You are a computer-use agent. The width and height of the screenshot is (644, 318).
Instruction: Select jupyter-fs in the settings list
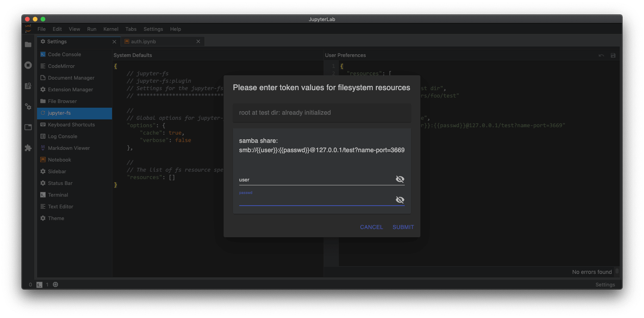pos(75,113)
